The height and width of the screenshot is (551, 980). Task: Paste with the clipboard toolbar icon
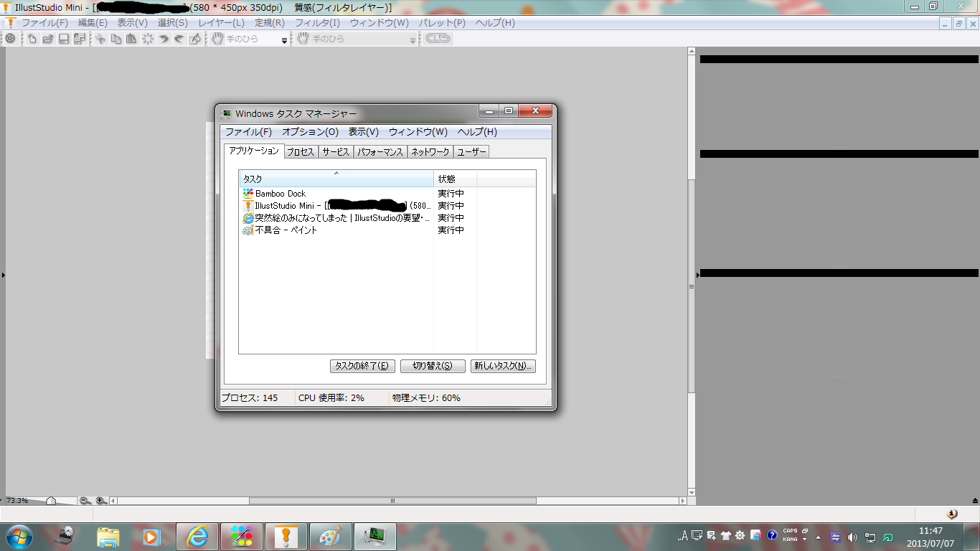point(132,39)
